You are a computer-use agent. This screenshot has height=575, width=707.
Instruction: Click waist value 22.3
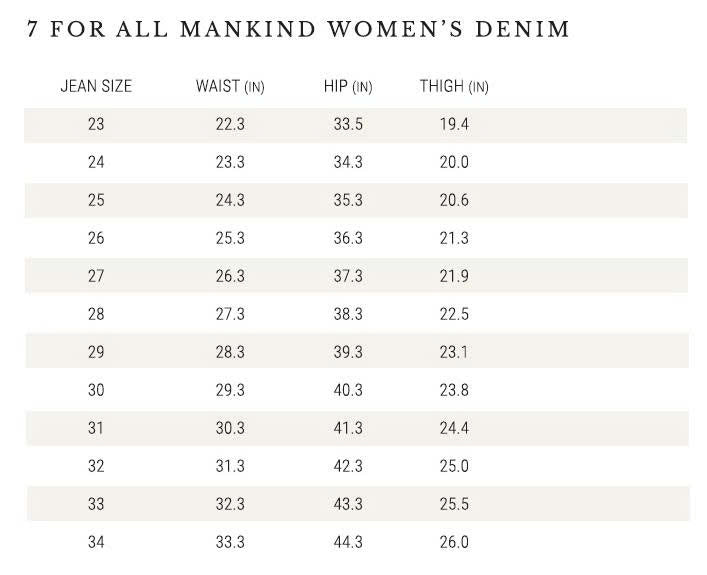pos(230,125)
